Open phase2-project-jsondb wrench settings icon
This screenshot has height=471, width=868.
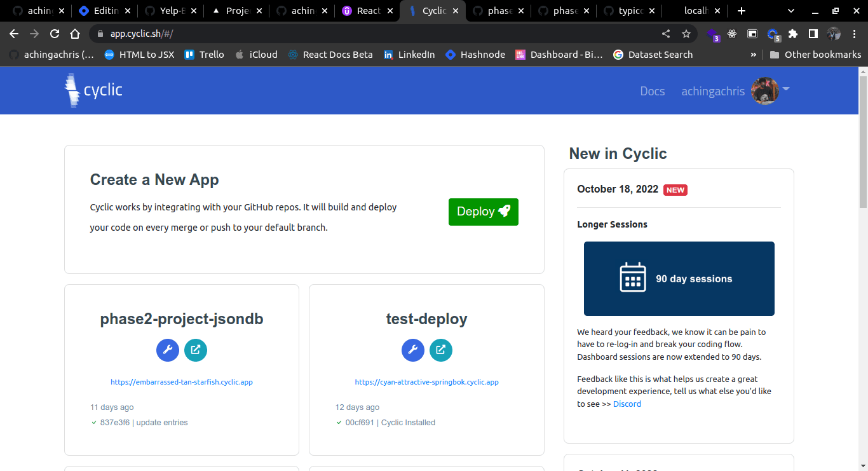pos(168,350)
